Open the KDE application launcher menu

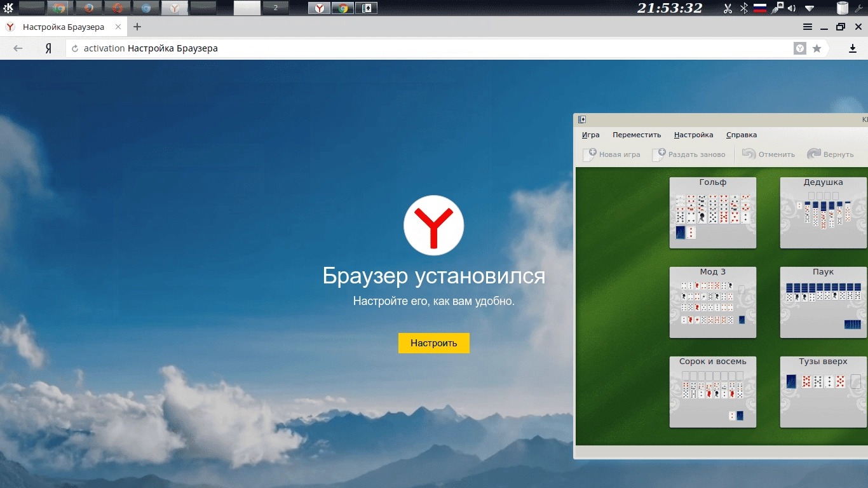coord(8,8)
